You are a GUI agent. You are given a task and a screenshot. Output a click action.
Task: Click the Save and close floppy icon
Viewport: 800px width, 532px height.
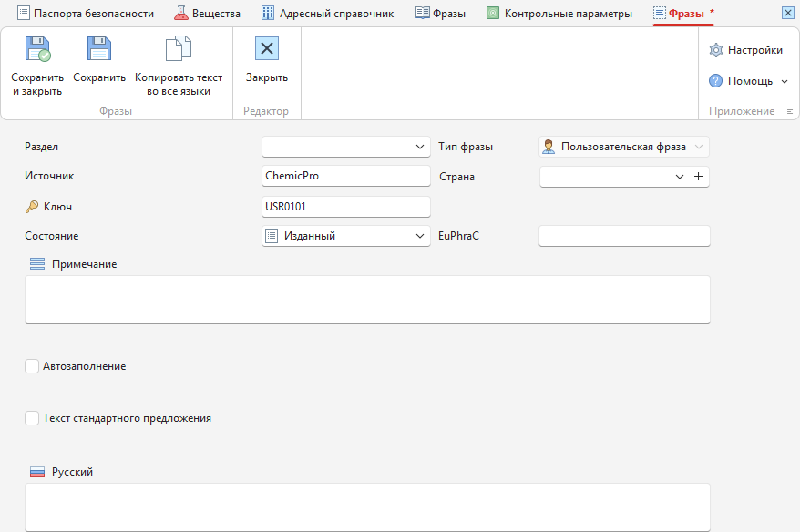tap(37, 49)
